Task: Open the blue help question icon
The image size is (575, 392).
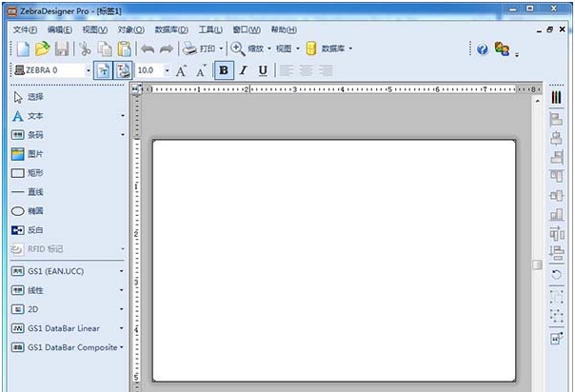Action: (x=483, y=49)
